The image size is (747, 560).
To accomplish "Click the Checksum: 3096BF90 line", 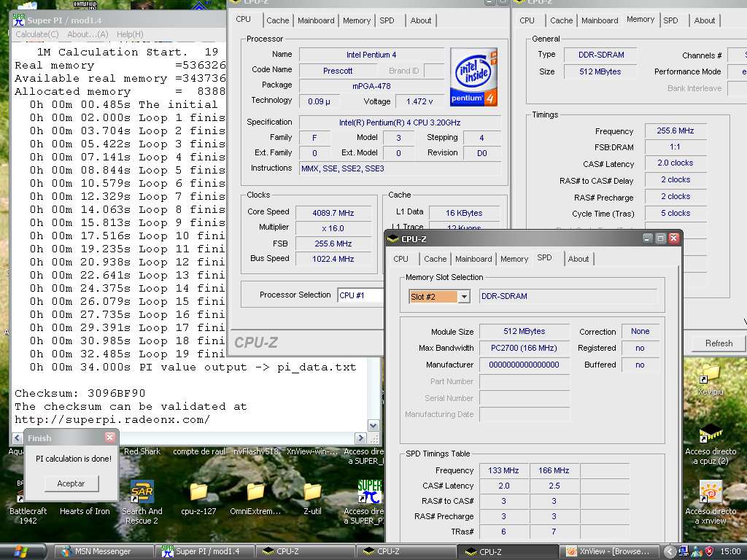I will point(80,393).
